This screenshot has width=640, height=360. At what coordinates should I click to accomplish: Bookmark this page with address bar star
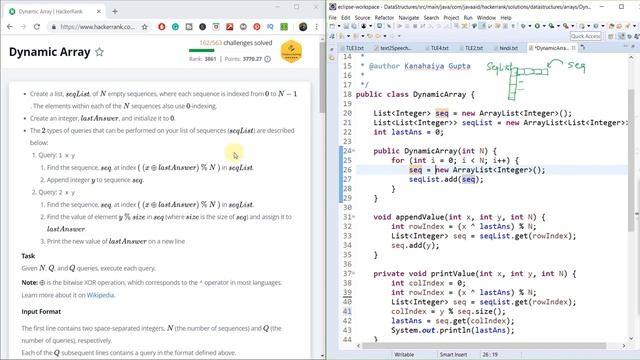click(x=144, y=27)
